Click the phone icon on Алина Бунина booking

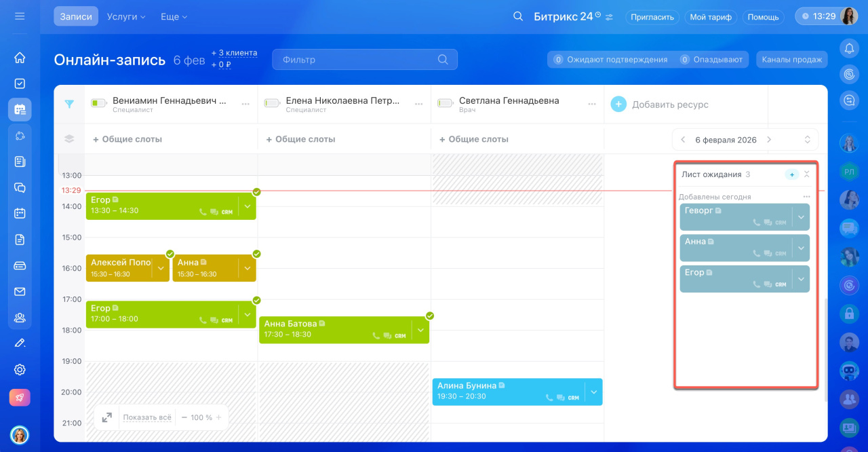click(549, 398)
